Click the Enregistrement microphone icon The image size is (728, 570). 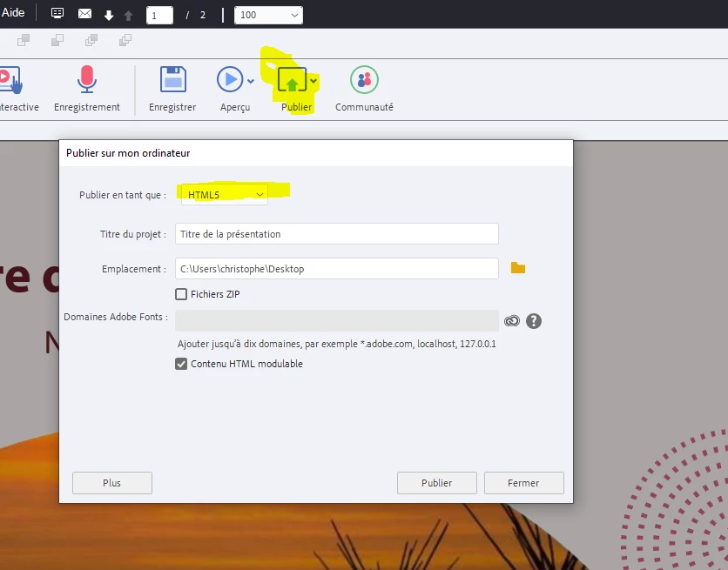click(x=87, y=79)
